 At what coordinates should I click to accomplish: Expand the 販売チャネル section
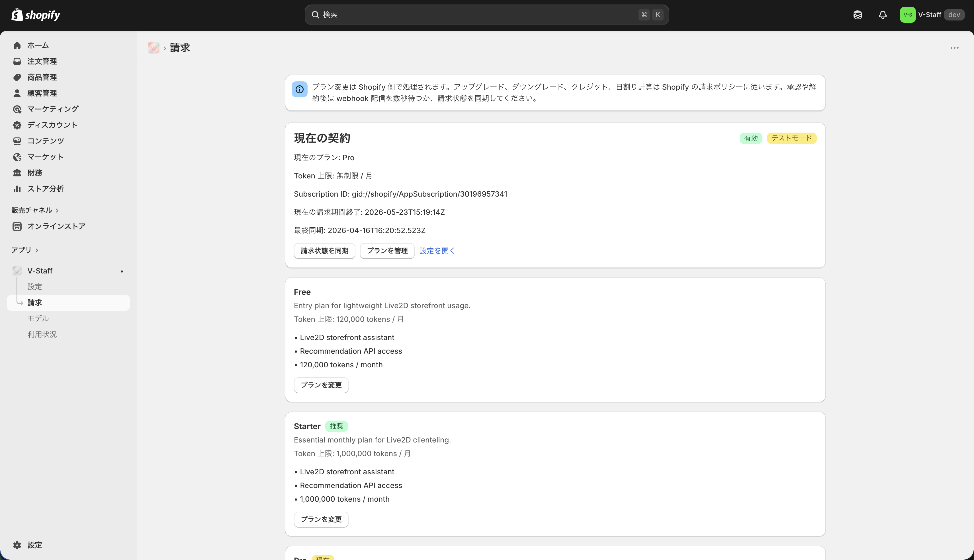(35, 210)
